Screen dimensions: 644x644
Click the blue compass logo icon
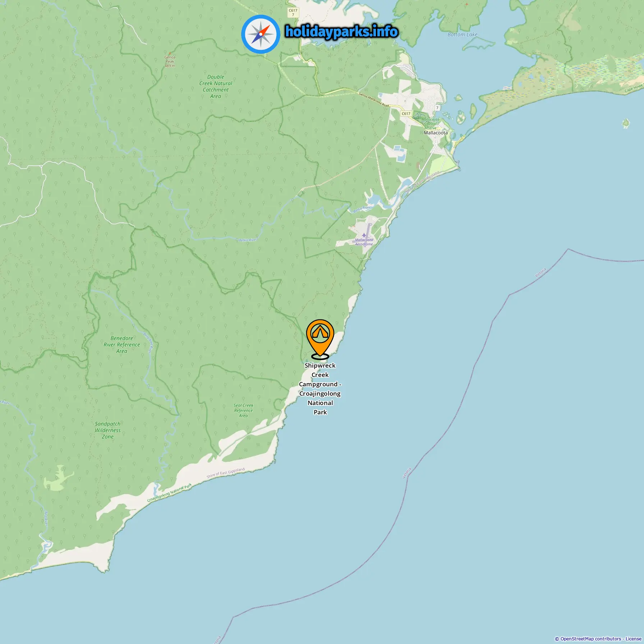click(x=261, y=34)
